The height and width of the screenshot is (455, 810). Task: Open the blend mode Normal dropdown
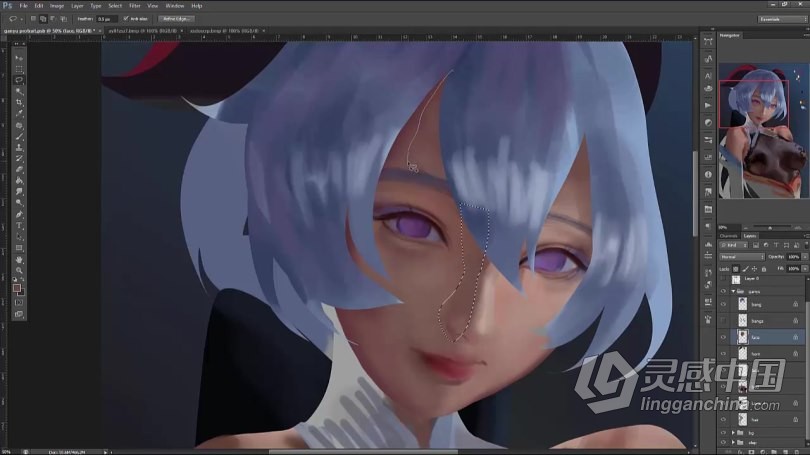[x=742, y=257]
